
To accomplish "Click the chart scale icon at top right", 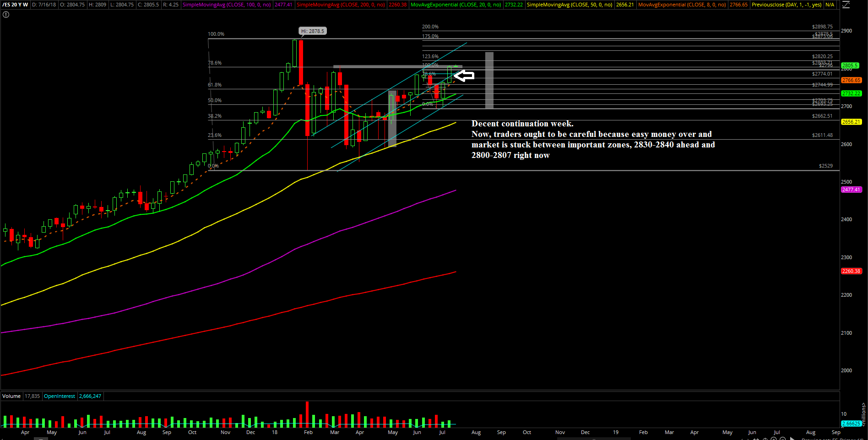I will coord(846,5).
